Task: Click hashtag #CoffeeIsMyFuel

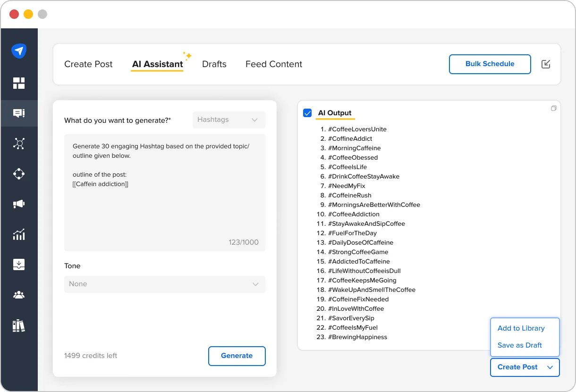Action: (353, 328)
